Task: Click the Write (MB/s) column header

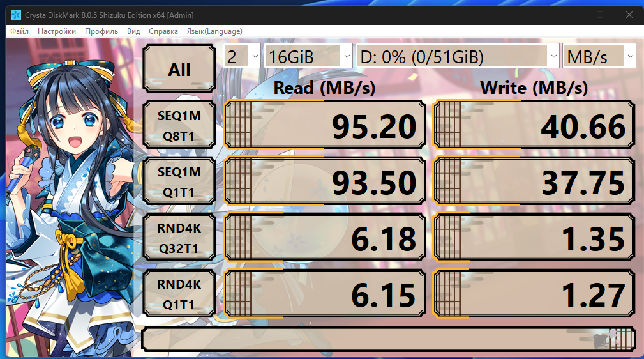Action: point(534,88)
